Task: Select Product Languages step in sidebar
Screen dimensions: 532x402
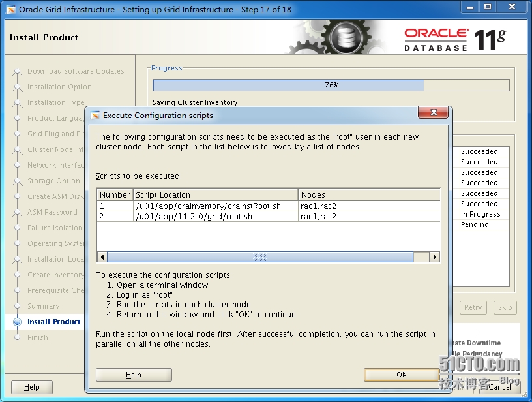Action: pos(55,118)
